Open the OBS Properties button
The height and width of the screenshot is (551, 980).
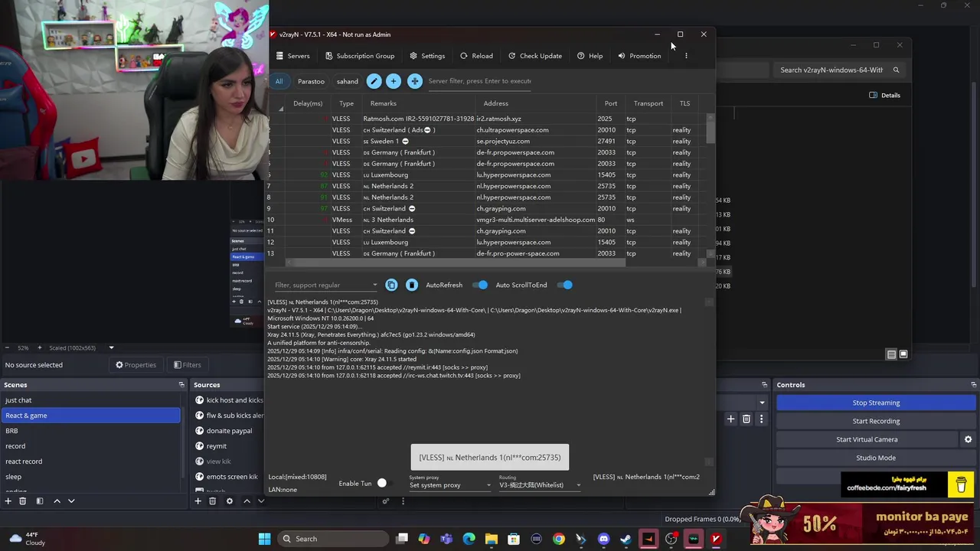coord(136,365)
